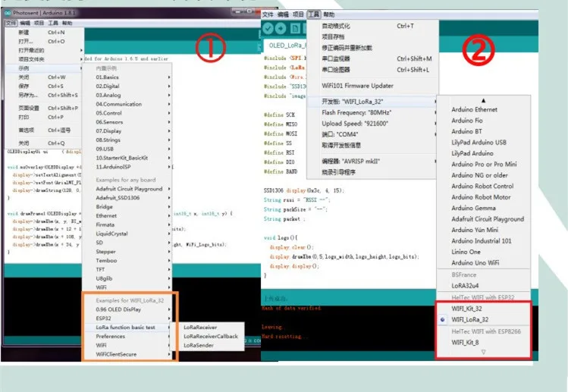
Task: Expand 端口: "COM4" port submenu
Action: pos(372,134)
